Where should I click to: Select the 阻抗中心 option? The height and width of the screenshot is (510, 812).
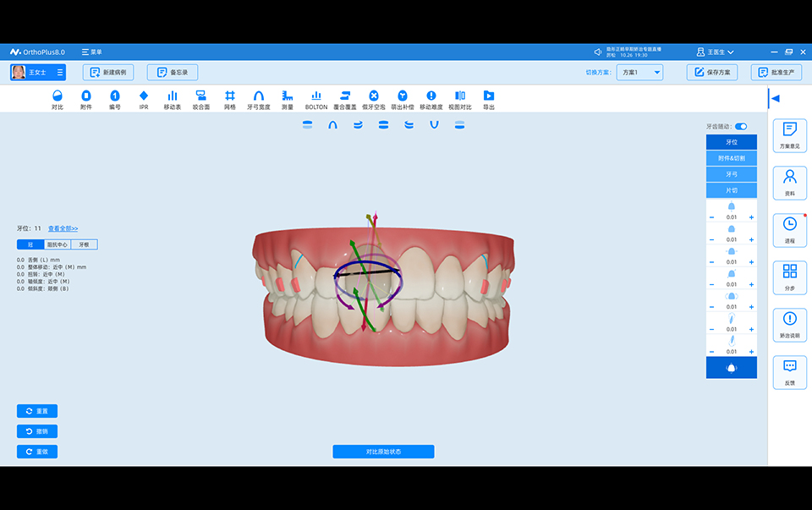click(x=58, y=244)
